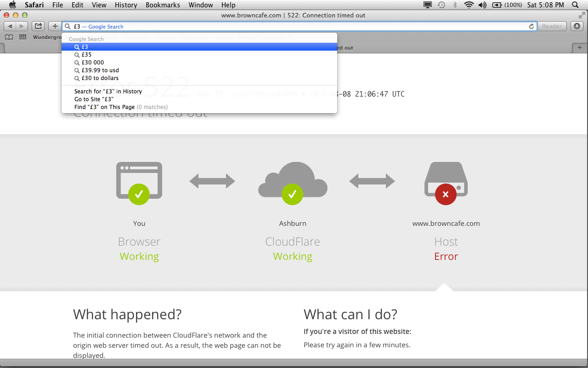588x368 pixels.
Task: Click 'Working' status under Browser
Action: point(139,257)
